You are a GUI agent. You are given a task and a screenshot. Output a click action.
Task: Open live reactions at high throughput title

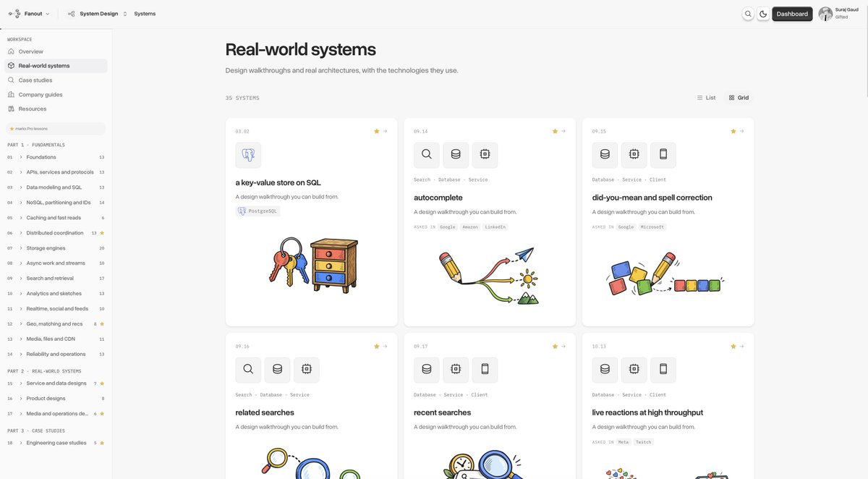[647, 412]
